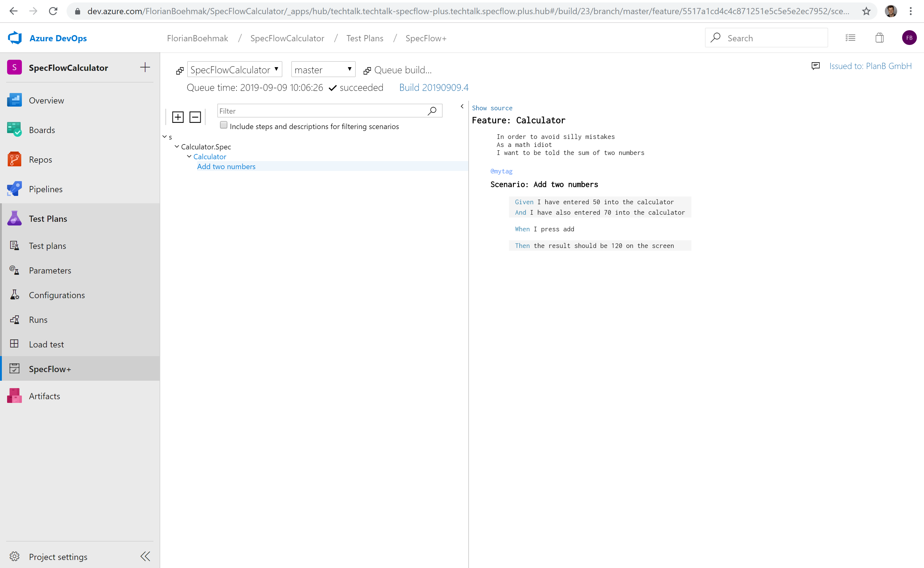Viewport: 924px width, 568px height.
Task: Click the new item plus icon
Action: pos(145,68)
